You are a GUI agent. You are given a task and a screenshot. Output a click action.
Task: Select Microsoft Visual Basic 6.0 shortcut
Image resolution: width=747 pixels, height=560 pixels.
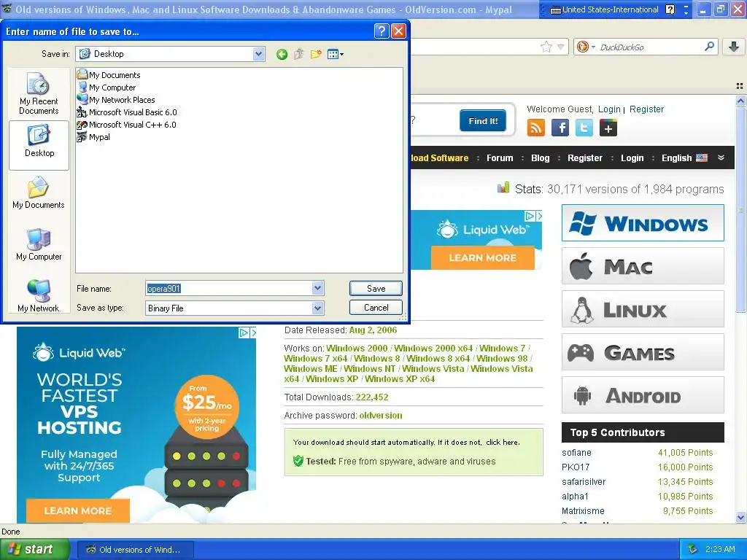point(127,112)
